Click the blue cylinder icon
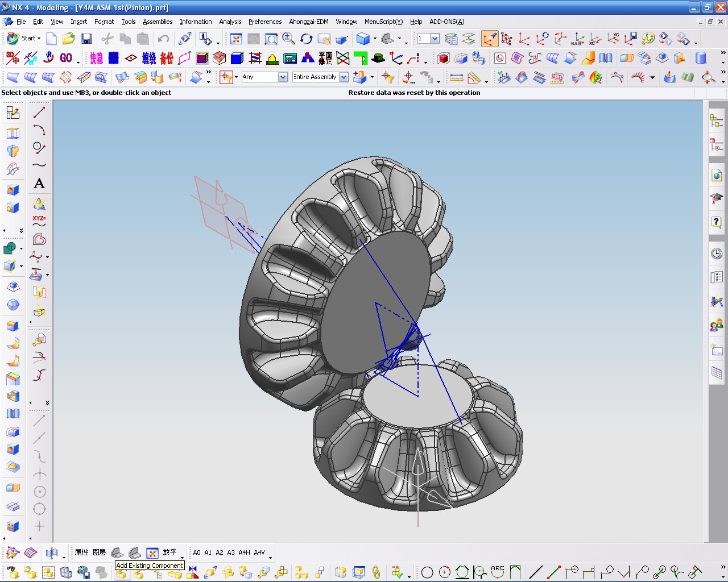The height and width of the screenshot is (582, 728). pos(701,58)
